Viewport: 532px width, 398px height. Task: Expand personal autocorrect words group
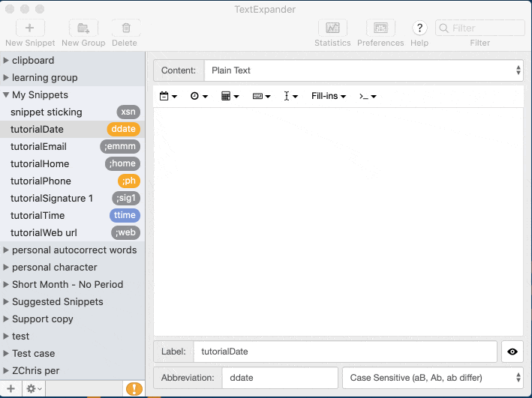[x=6, y=250]
